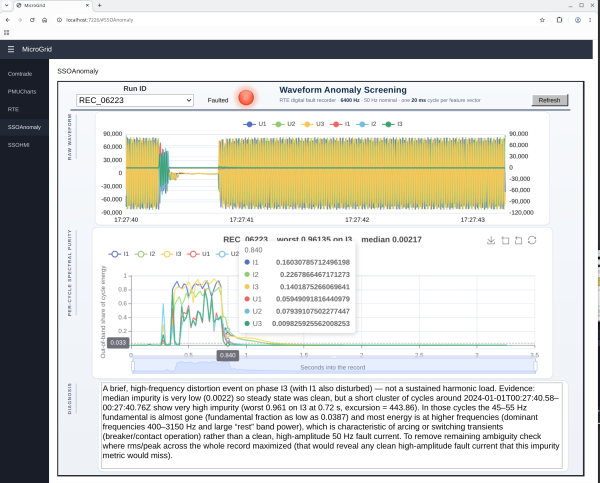
Task: Toggle I2 series in raw waveform legend
Action: coord(366,124)
